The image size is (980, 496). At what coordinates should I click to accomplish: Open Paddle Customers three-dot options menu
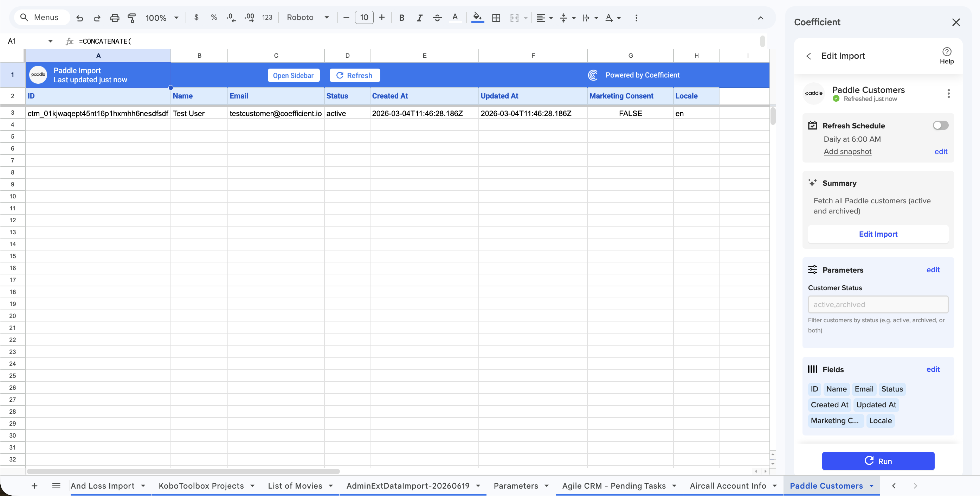948,94
